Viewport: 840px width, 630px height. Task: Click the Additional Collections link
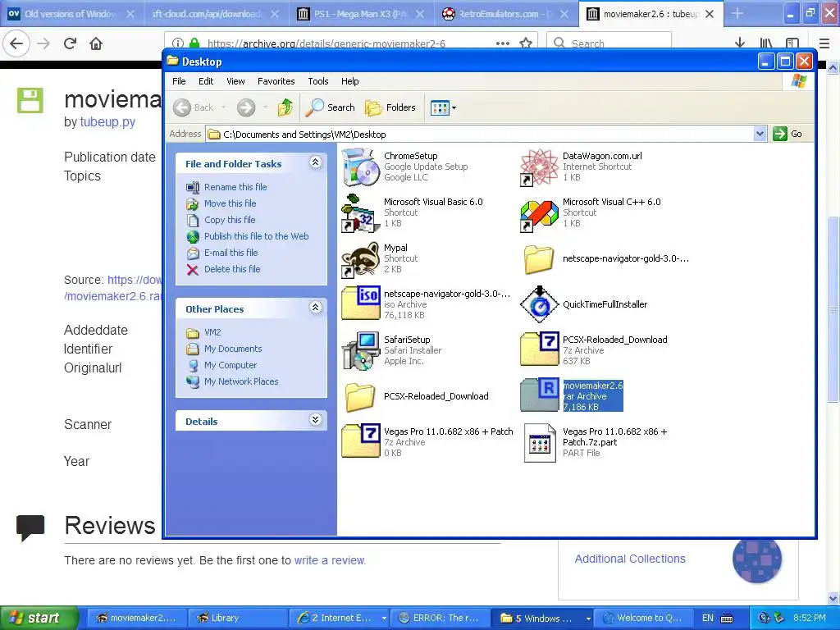(630, 559)
